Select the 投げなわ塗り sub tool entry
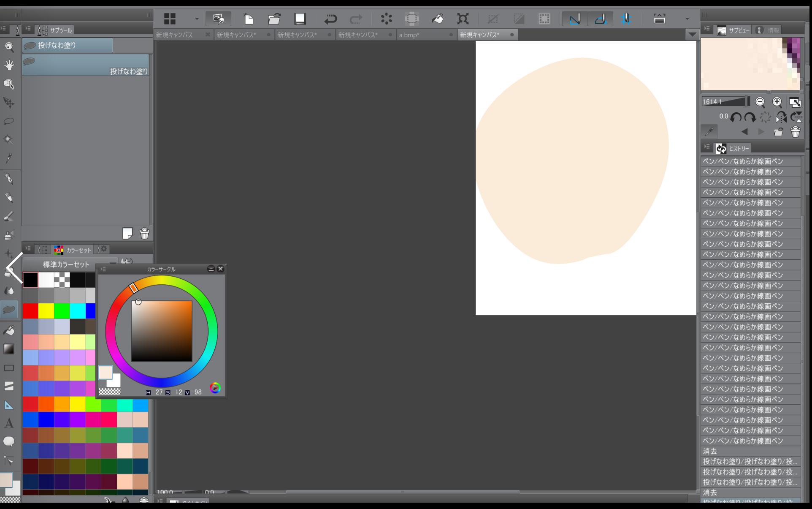This screenshot has width=812, height=509. [x=85, y=65]
